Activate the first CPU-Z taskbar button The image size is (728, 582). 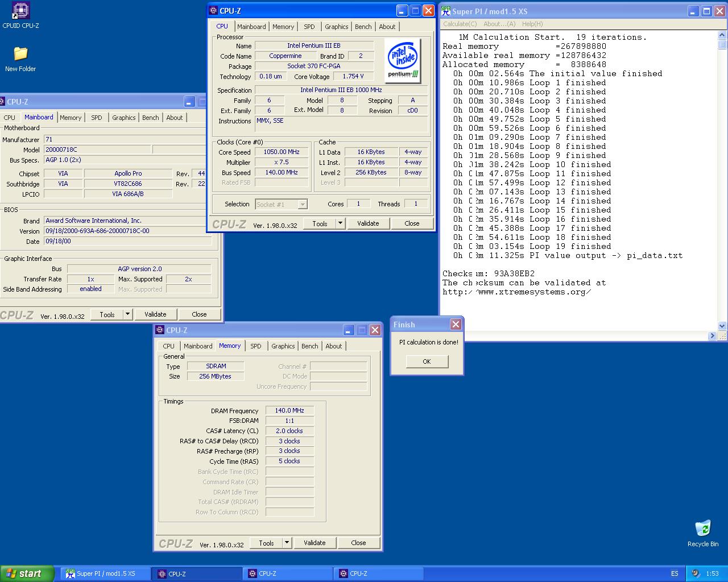(x=197, y=573)
